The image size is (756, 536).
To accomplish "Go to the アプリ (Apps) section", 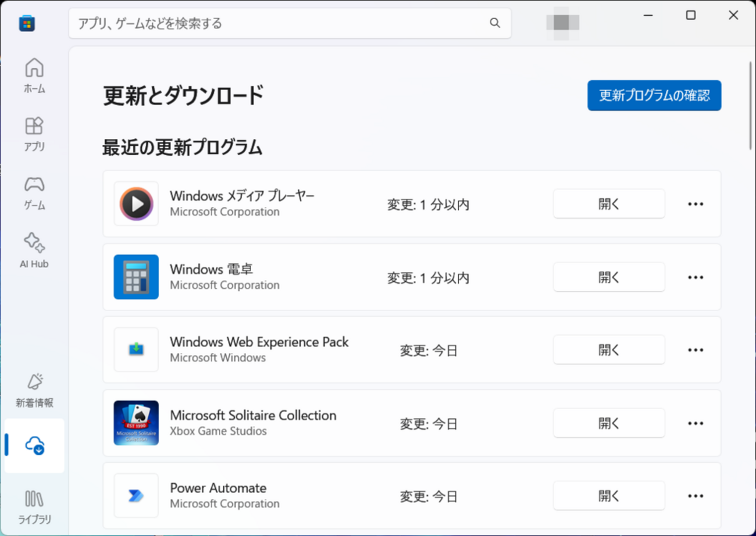I will click(34, 133).
